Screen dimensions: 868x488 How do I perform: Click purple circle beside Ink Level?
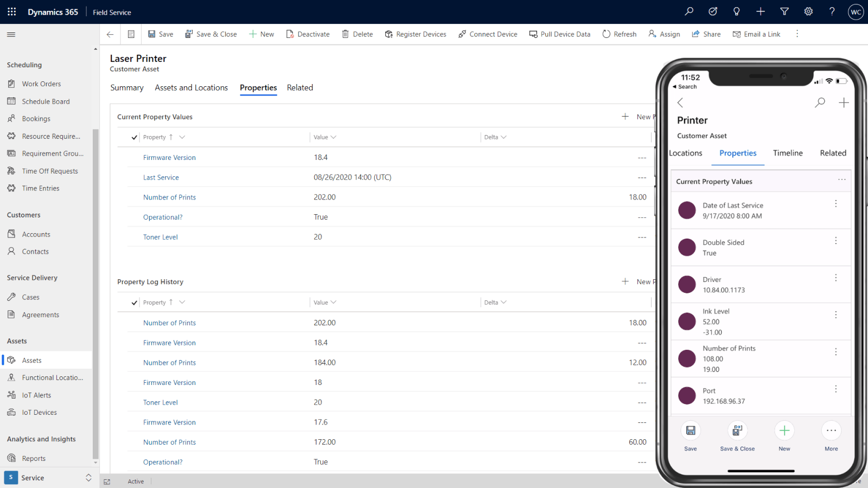pyautogui.click(x=687, y=322)
